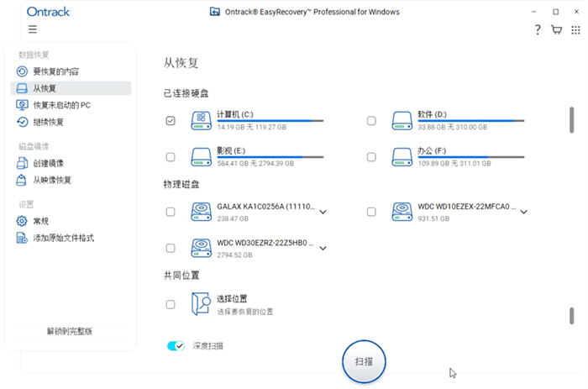Click the 软件 (D:) drive icon
This screenshot has width=588, height=389.
click(x=402, y=121)
